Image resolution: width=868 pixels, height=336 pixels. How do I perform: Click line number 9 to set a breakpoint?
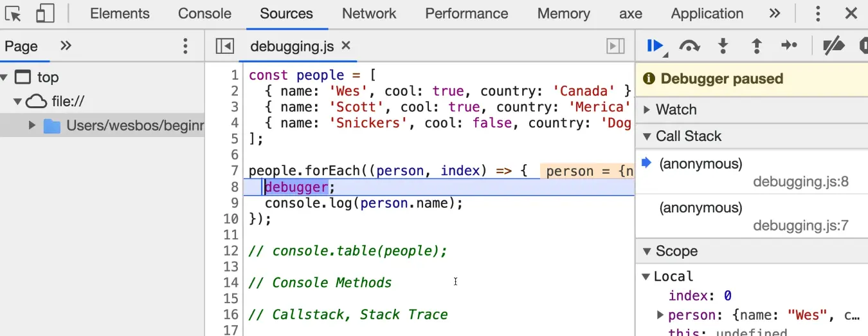[x=231, y=203]
